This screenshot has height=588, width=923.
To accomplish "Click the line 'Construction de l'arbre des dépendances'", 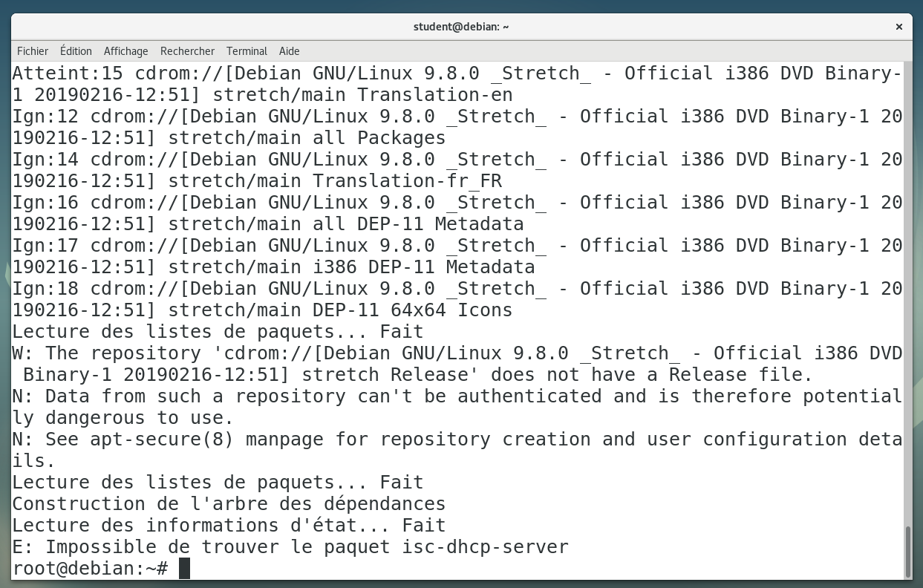I will coord(229,504).
